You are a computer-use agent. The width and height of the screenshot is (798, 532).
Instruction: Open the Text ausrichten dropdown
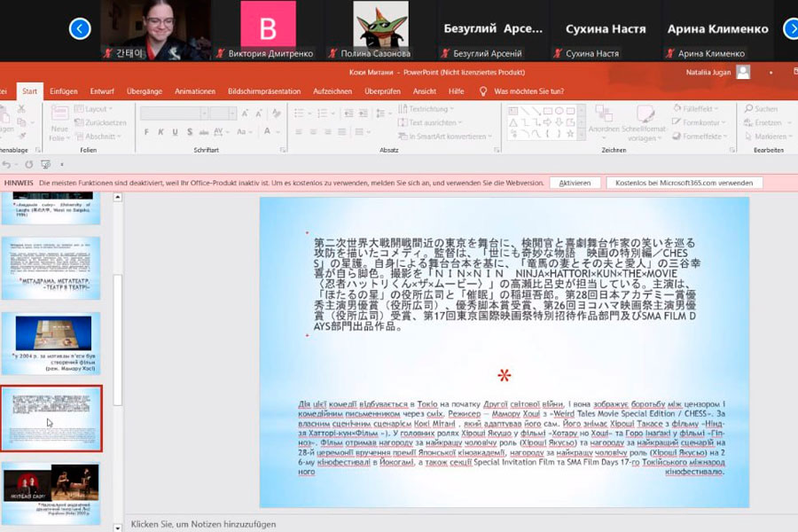430,122
